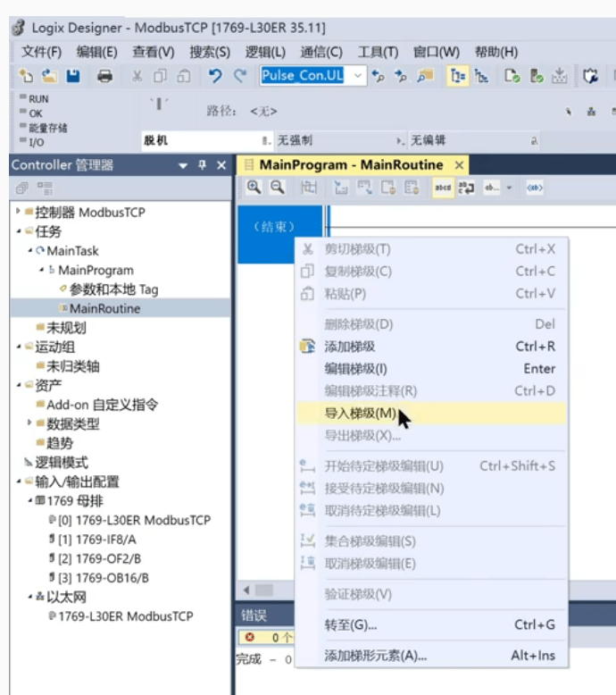Image resolution: width=616 pixels, height=695 pixels.
Task: Expand the 数据类型 tree node
Action: coord(29,423)
